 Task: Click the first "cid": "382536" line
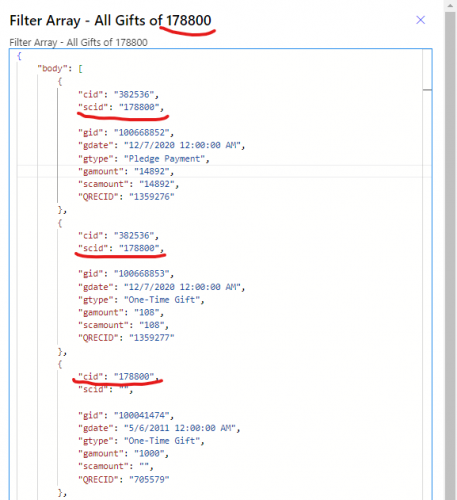pyautogui.click(x=118, y=94)
